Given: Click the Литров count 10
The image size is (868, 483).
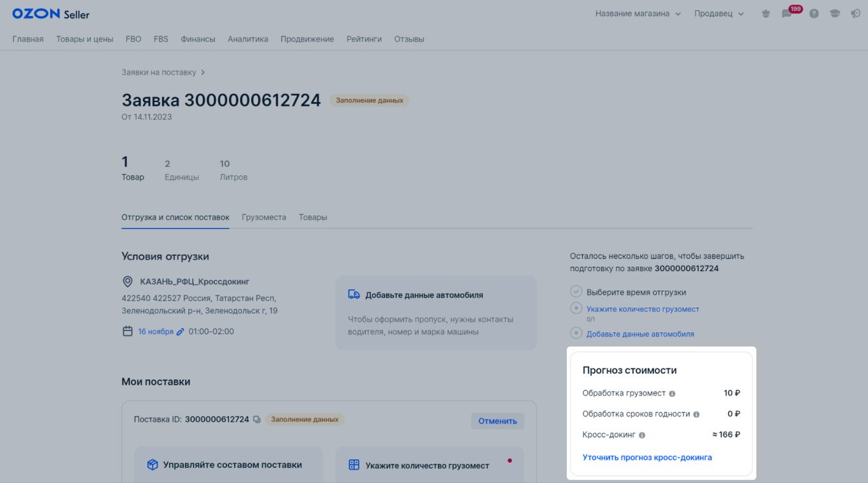Looking at the screenshot, I should click(225, 163).
